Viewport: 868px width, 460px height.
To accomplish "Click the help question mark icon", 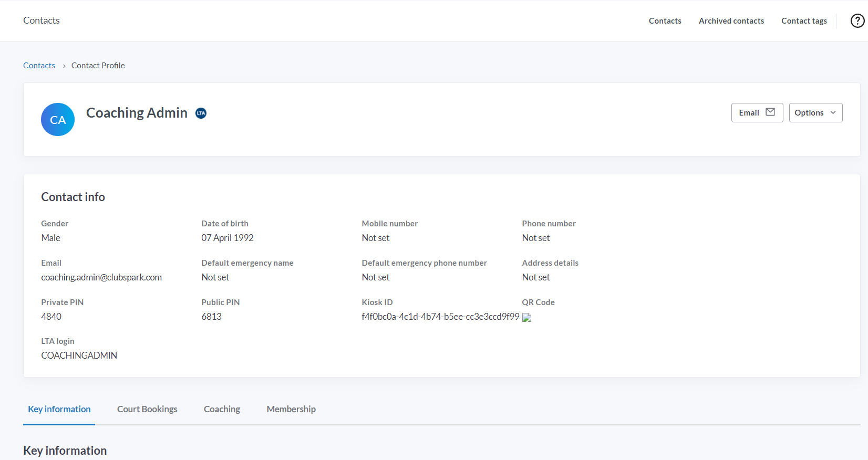I will 857,20.
